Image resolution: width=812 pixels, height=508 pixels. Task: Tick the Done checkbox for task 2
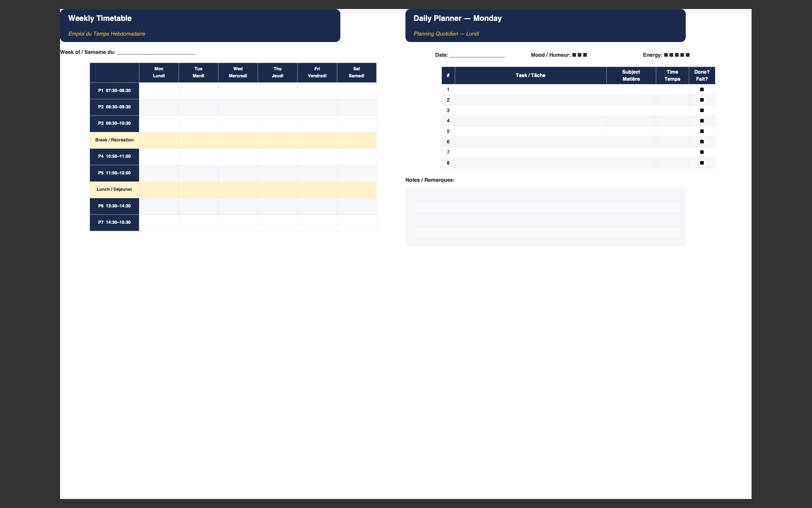point(701,100)
